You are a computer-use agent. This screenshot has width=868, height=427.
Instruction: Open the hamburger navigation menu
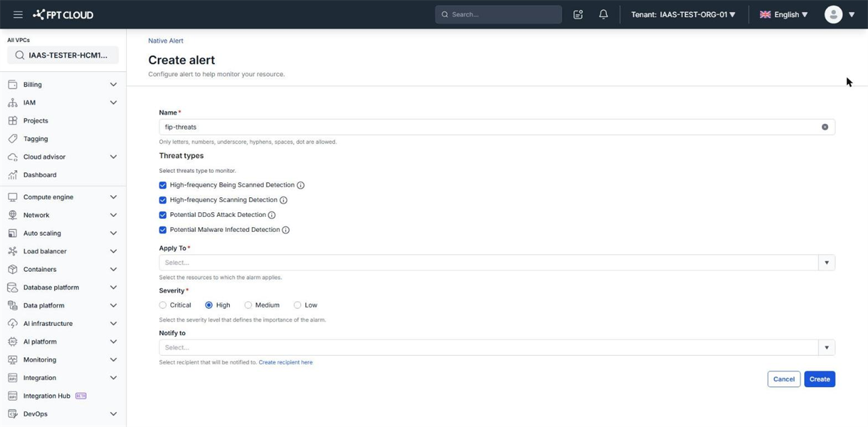click(18, 14)
